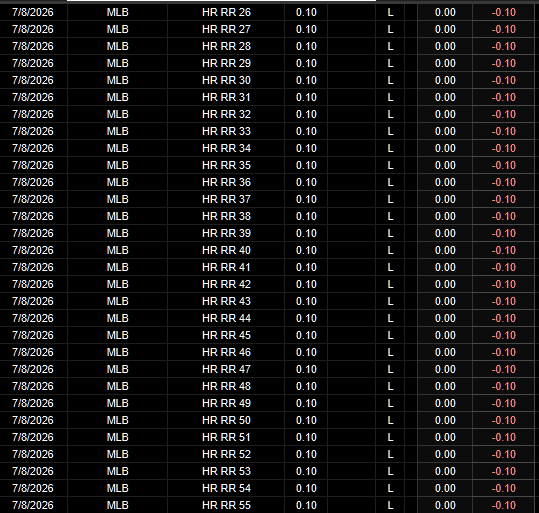Click the HR RR 55 entry
The height and width of the screenshot is (513, 539).
pyautogui.click(x=226, y=505)
